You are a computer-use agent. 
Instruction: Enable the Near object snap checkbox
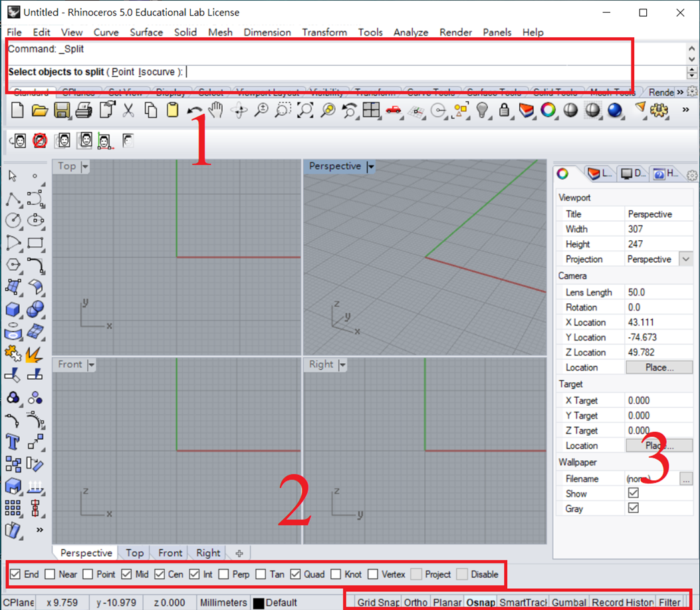click(x=51, y=574)
